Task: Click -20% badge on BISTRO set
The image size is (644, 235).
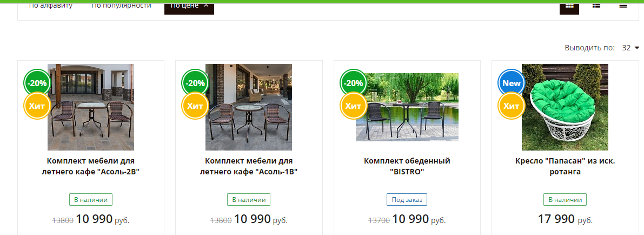Action: [x=353, y=83]
